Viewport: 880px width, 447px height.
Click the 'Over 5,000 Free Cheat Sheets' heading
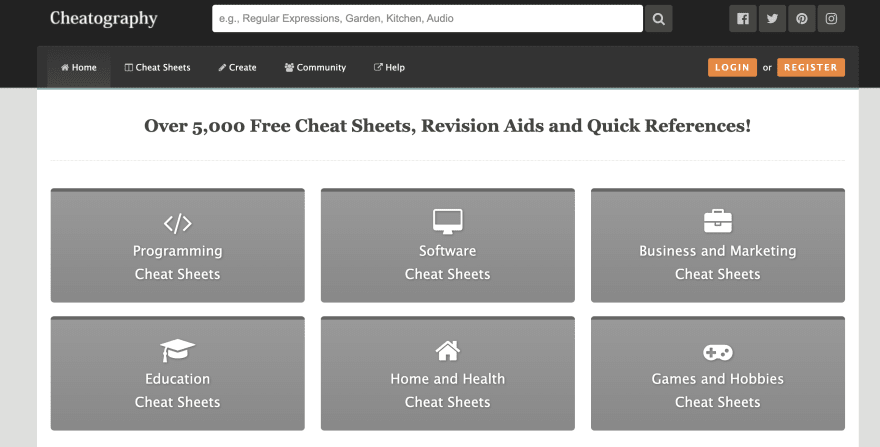click(x=447, y=126)
